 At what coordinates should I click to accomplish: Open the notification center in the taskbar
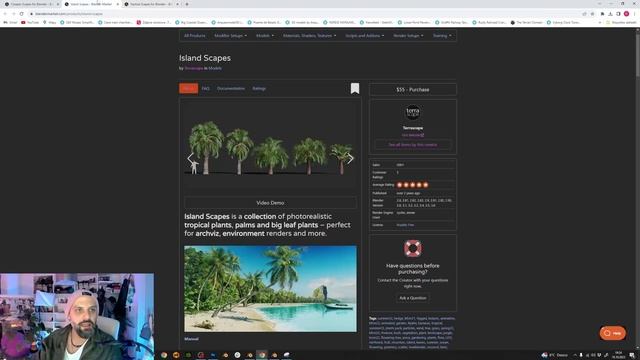[632, 355]
